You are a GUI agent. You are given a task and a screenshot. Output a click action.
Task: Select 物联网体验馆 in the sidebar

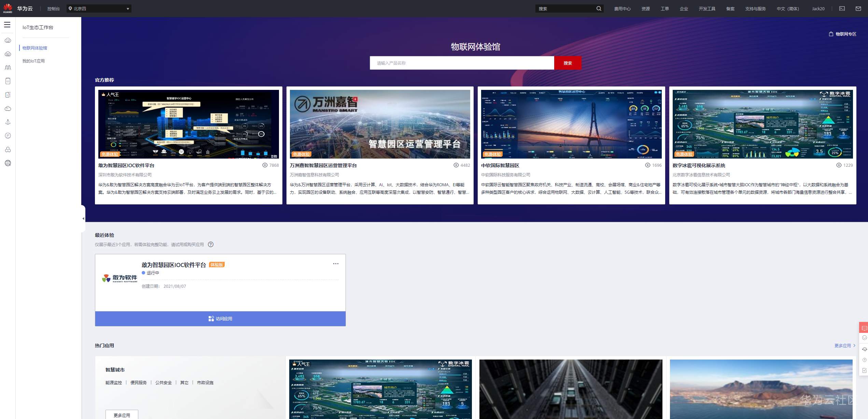(35, 48)
